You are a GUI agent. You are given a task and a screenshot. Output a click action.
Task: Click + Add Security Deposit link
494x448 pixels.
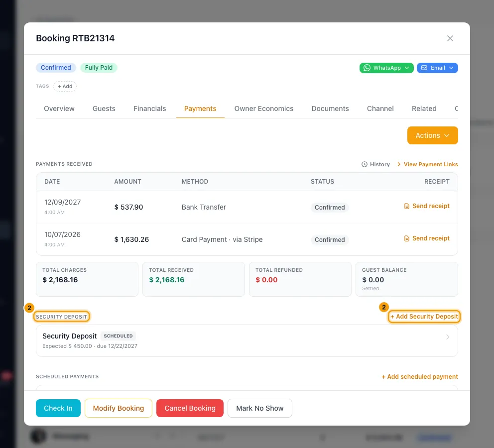424,317
